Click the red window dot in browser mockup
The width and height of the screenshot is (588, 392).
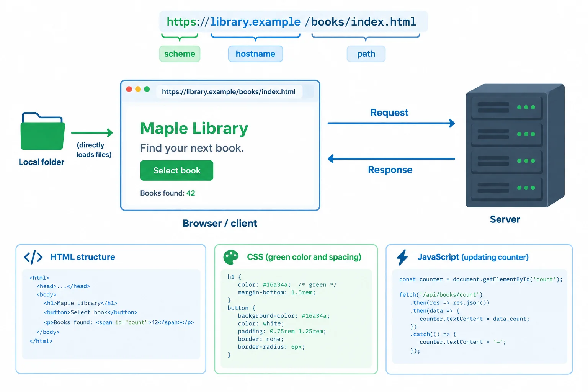[129, 89]
